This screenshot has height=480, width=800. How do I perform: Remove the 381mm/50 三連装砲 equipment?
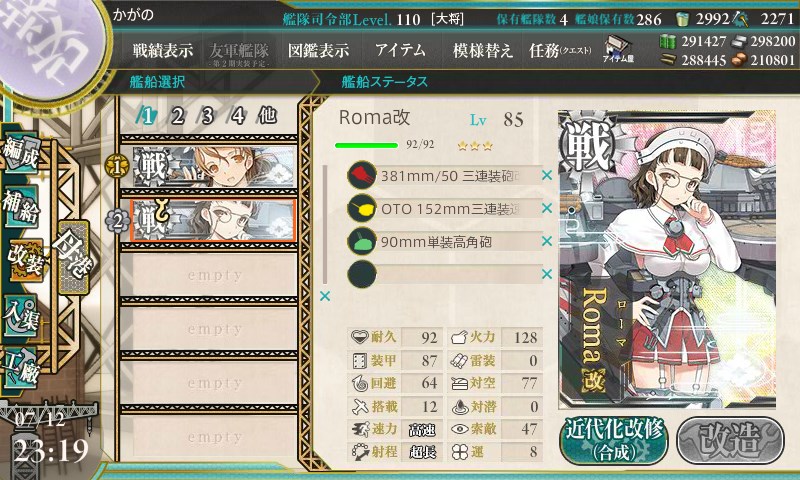click(x=547, y=175)
